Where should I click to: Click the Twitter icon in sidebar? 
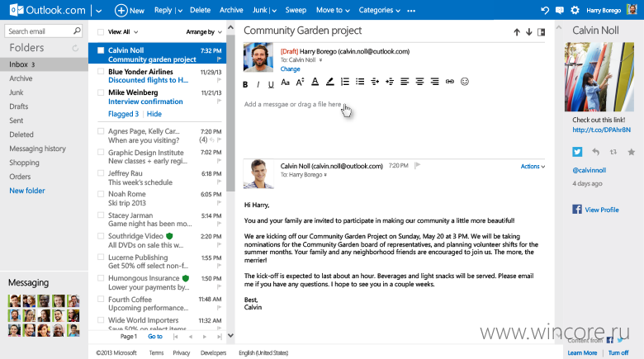pyautogui.click(x=577, y=152)
